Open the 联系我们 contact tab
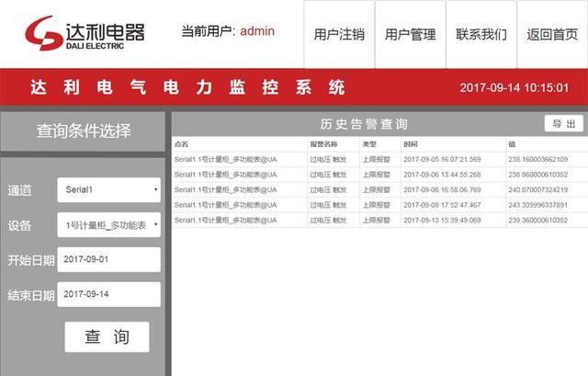 (481, 35)
